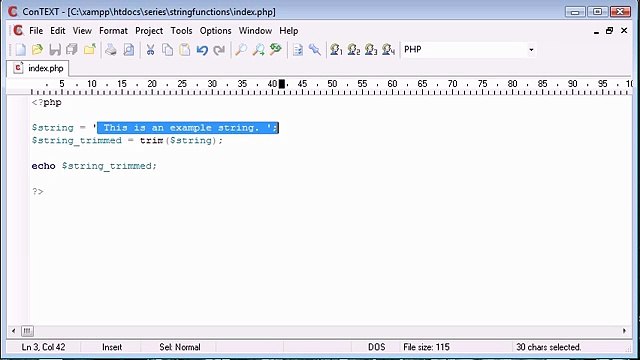640x360 pixels.
Task: Toggle Word Wrap toolbar icon
Action: (x=298, y=50)
